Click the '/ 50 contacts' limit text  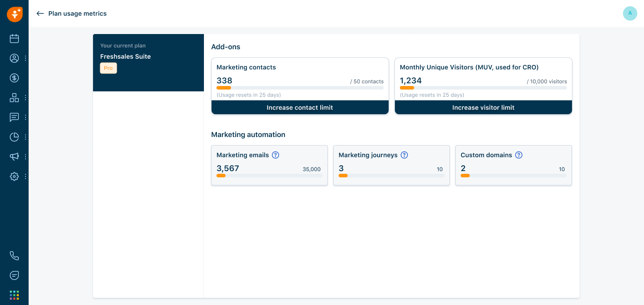tap(367, 82)
